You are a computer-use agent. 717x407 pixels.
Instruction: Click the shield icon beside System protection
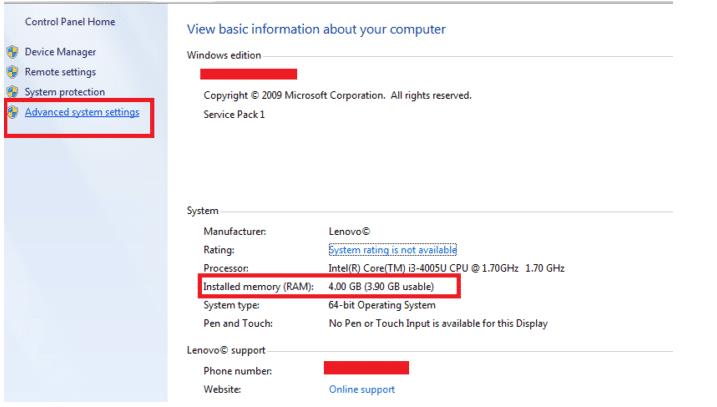(x=13, y=92)
